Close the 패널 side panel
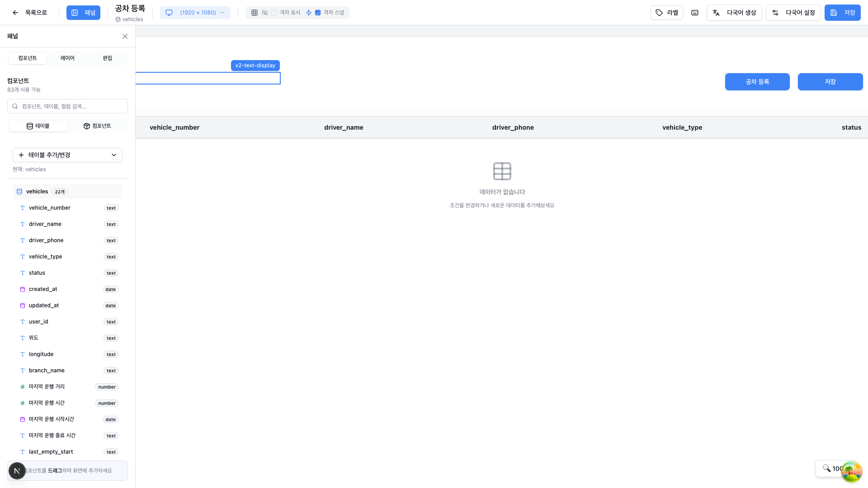This screenshot has height=488, width=868. click(125, 36)
